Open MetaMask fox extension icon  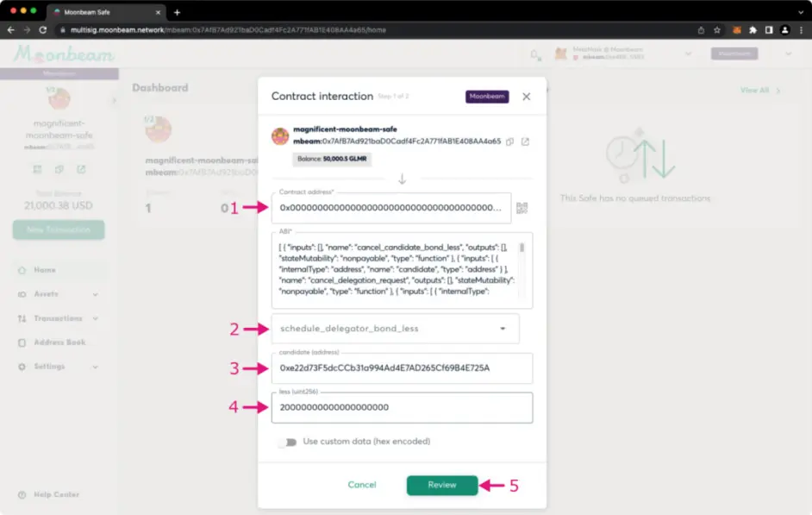tap(736, 30)
